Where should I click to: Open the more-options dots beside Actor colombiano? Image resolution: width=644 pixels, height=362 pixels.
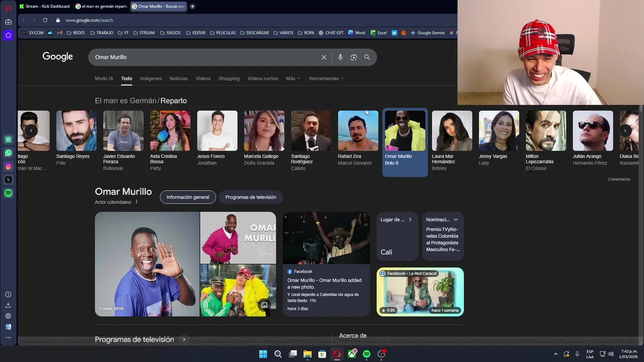click(136, 202)
